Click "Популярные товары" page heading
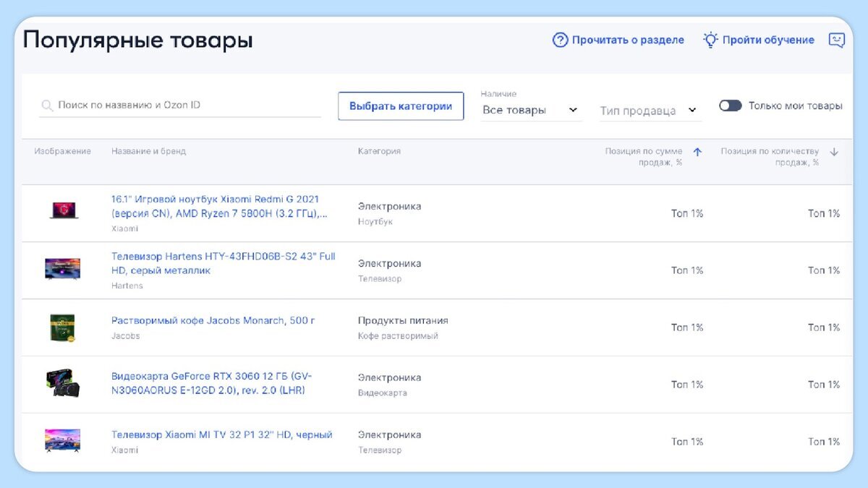 (138, 39)
